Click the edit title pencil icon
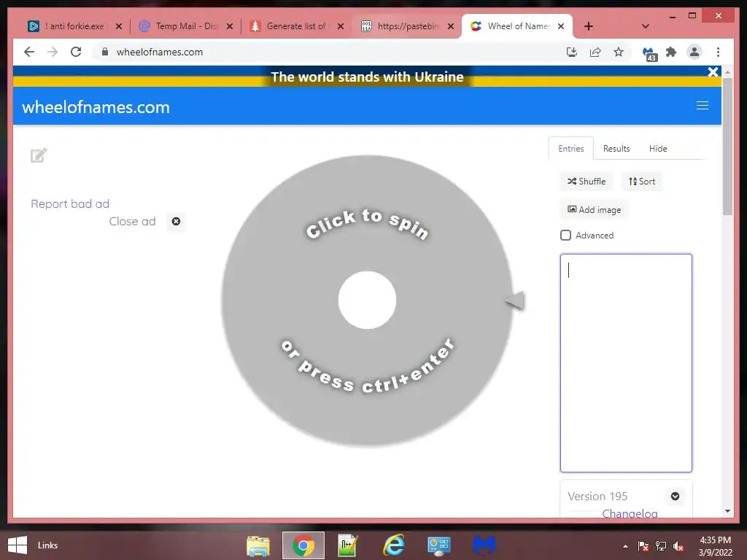The height and width of the screenshot is (560, 747). point(39,155)
